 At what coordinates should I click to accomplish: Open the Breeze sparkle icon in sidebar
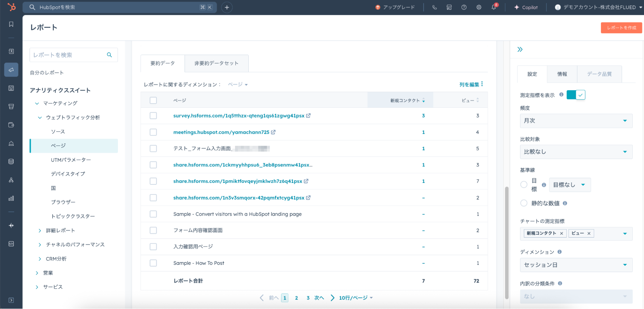[x=11, y=226]
